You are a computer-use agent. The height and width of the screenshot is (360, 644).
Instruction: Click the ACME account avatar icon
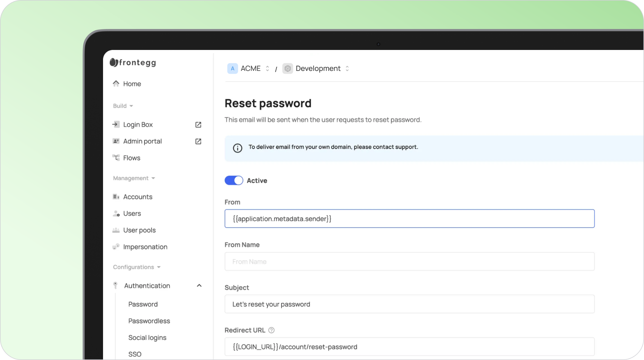pos(232,68)
